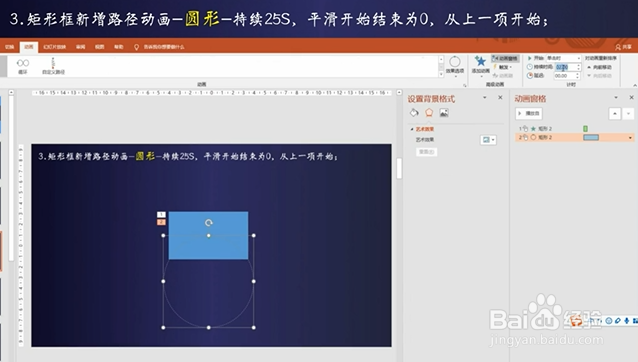Click 向前移动 move earlier
The width and height of the screenshot is (638, 362).
pyautogui.click(x=599, y=67)
